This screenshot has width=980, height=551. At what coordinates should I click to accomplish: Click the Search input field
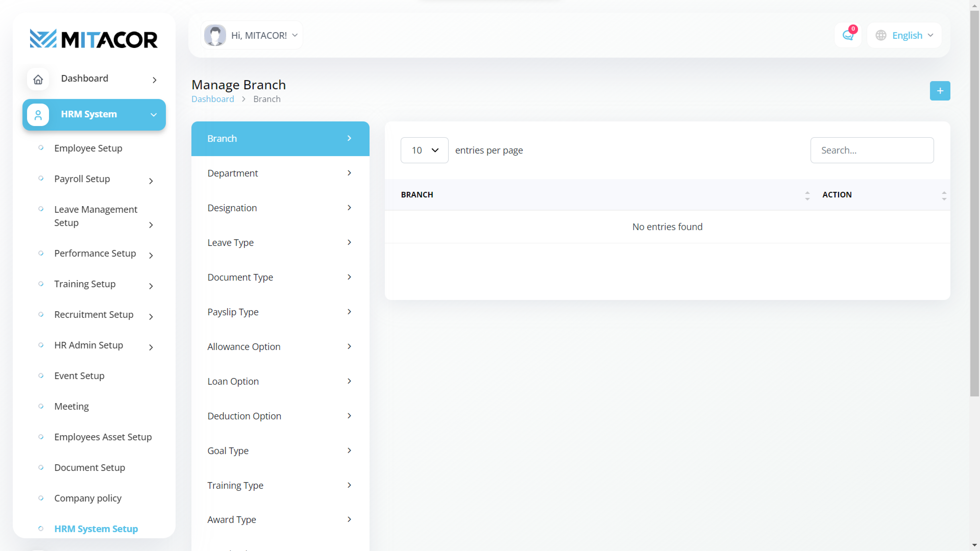tap(872, 150)
